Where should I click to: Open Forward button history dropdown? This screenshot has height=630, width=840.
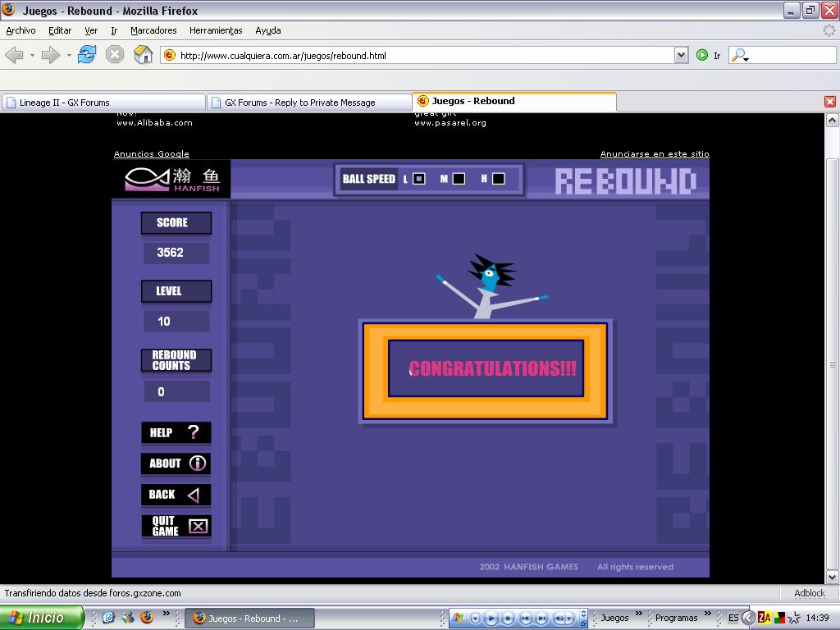[69, 55]
